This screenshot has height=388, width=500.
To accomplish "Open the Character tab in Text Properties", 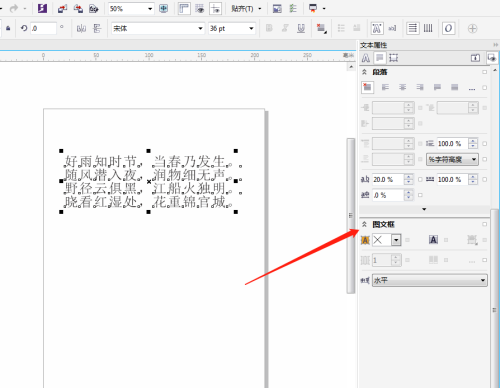I will click(x=366, y=58).
